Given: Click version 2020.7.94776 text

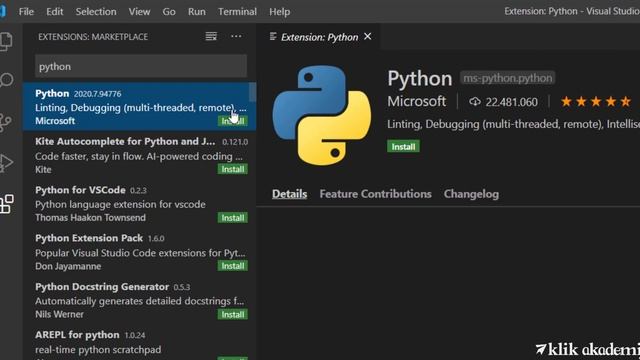Looking at the screenshot, I should (x=98, y=94).
